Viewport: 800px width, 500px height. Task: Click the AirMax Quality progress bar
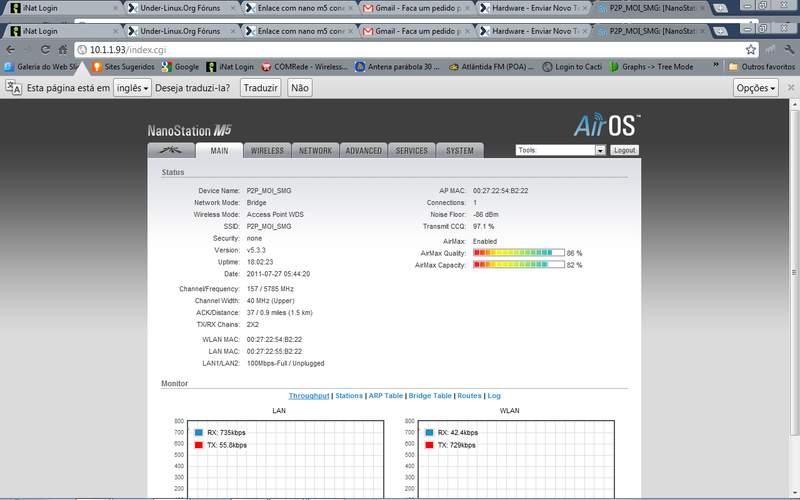tap(519, 253)
